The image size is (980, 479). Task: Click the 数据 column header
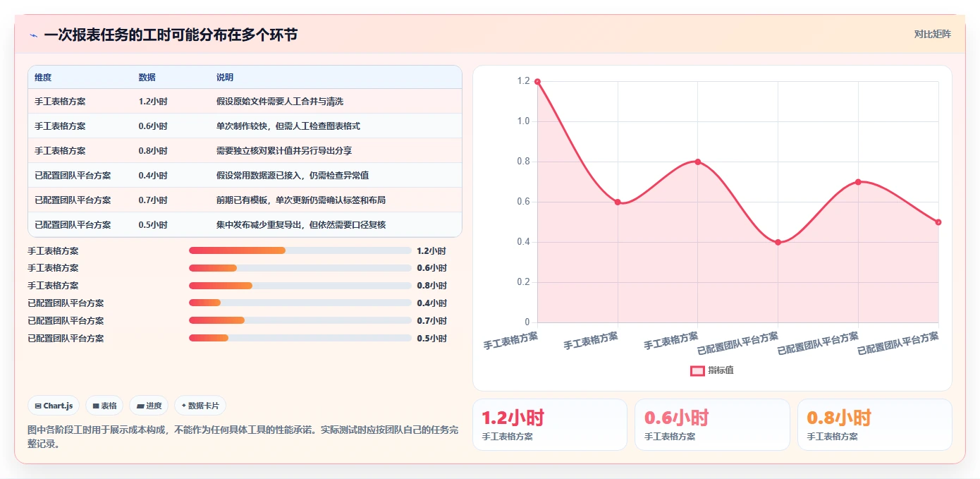point(147,78)
